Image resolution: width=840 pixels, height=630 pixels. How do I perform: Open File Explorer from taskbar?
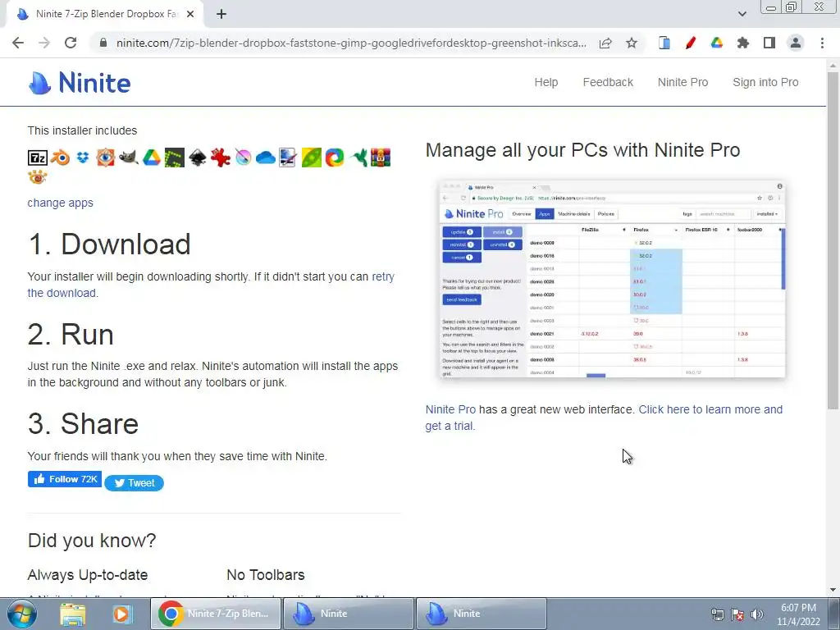(x=72, y=614)
